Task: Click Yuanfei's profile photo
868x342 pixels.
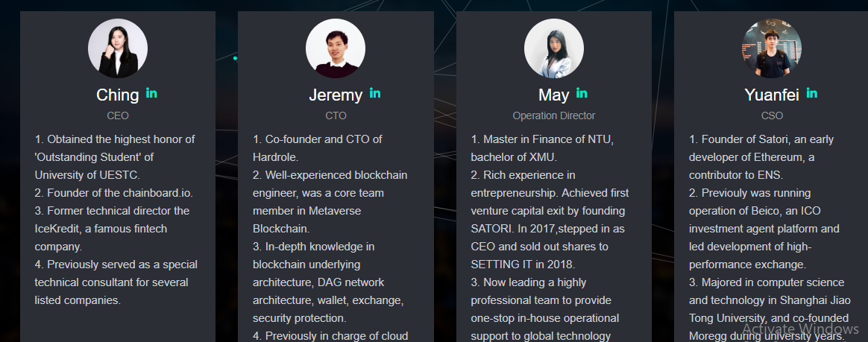Action: (x=772, y=48)
